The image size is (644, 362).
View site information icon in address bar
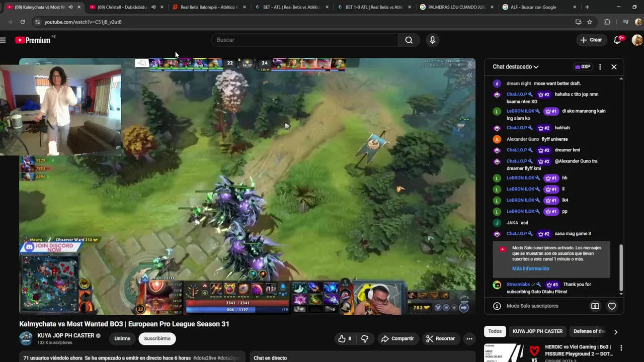[37, 22]
